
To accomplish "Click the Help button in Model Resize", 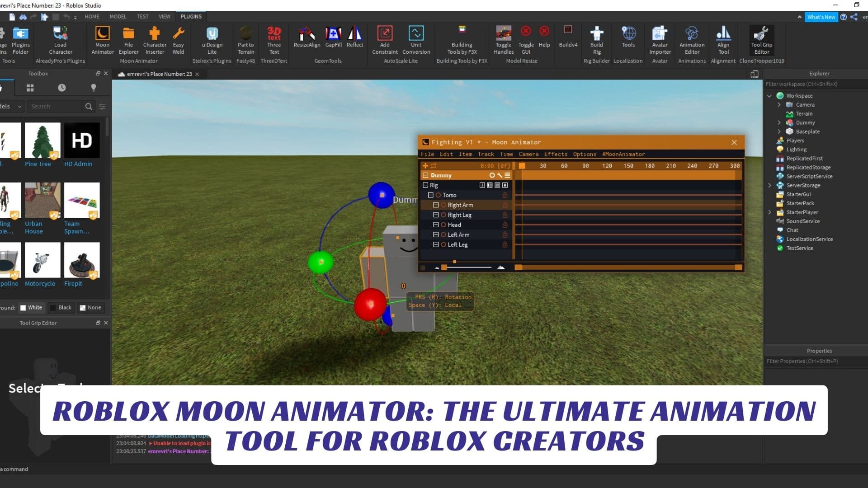I will [x=544, y=37].
